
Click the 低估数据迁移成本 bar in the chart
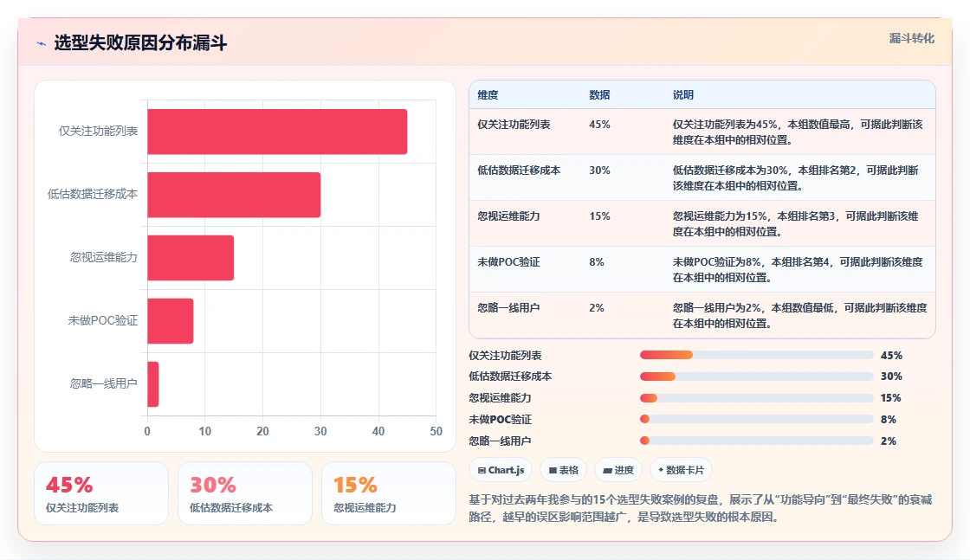coord(234,195)
